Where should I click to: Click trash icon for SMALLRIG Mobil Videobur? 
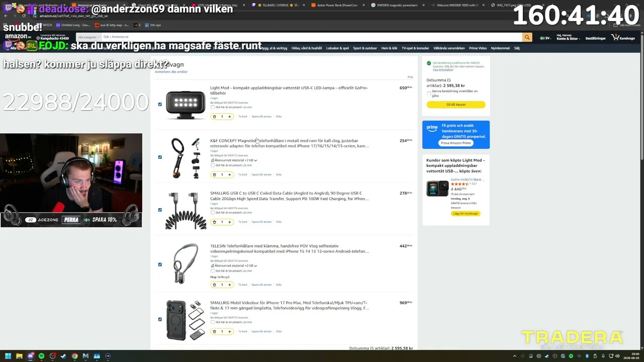coord(214,331)
